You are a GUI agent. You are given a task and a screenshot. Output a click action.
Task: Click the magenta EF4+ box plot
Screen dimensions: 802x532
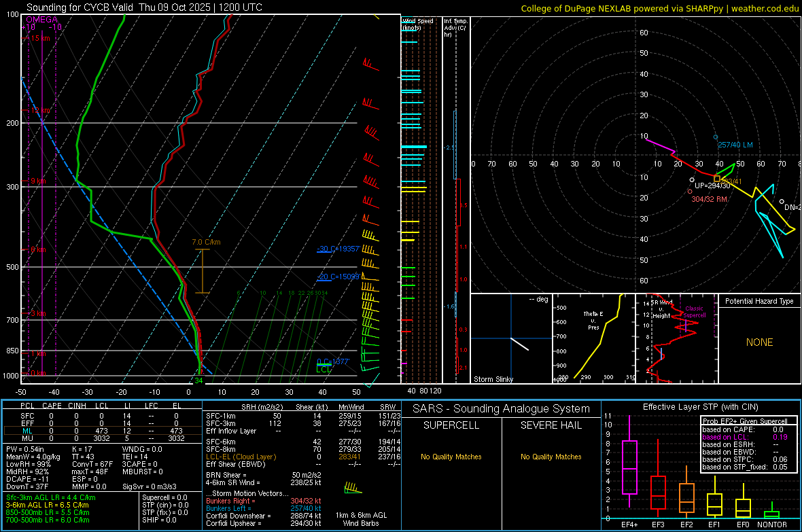629,461
